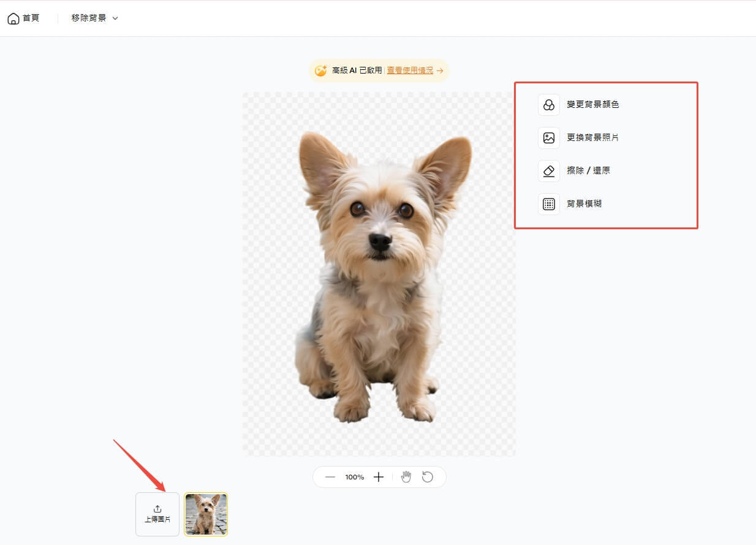This screenshot has height=545, width=756.
Task: Select 更換背景照片 icon
Action: 549,138
